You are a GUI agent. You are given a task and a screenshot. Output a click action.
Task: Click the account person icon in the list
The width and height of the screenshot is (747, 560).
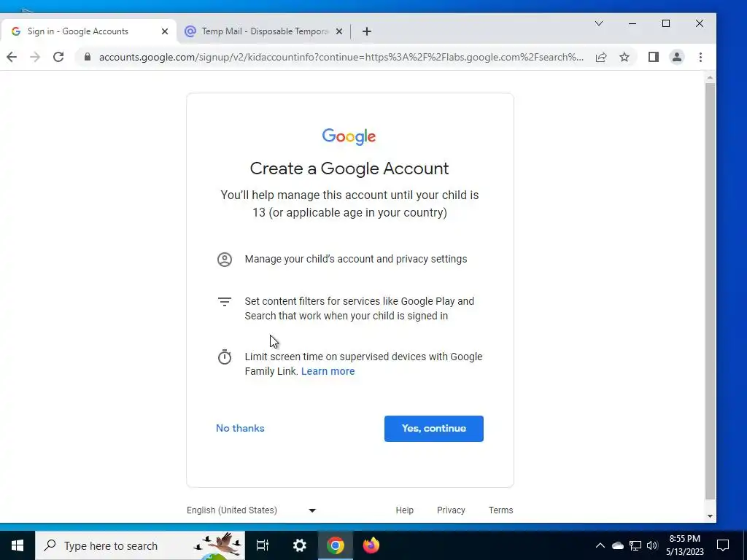click(225, 260)
